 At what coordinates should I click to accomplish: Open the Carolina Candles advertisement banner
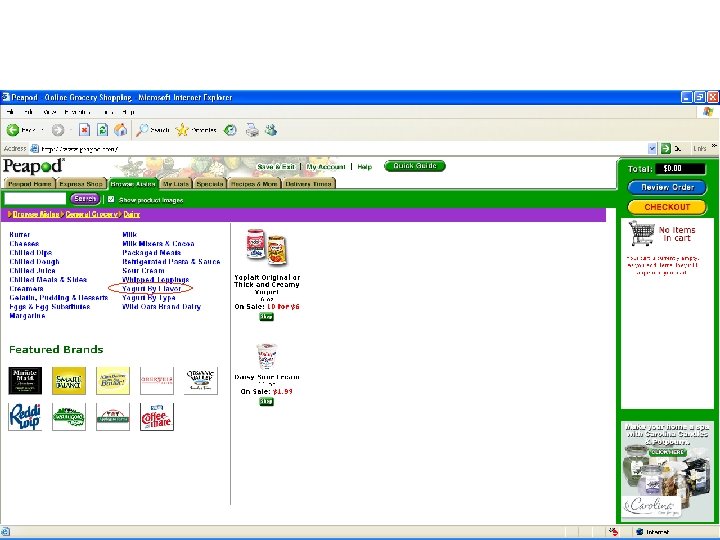667,471
